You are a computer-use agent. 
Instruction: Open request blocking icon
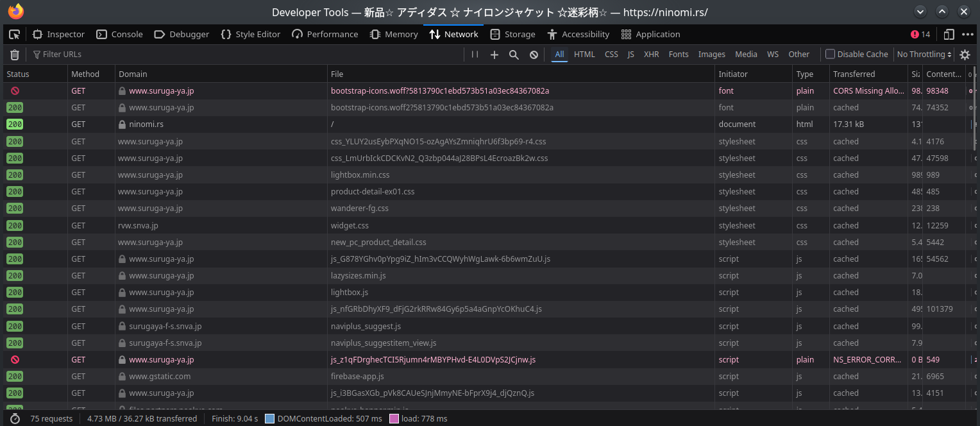534,55
